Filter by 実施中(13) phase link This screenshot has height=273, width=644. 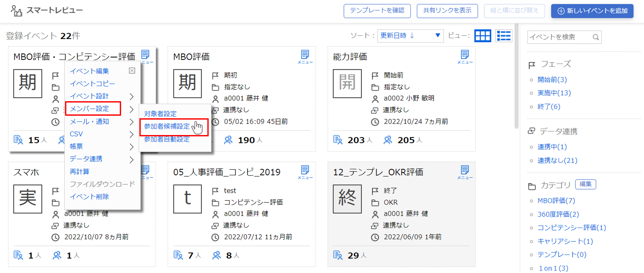pos(554,93)
